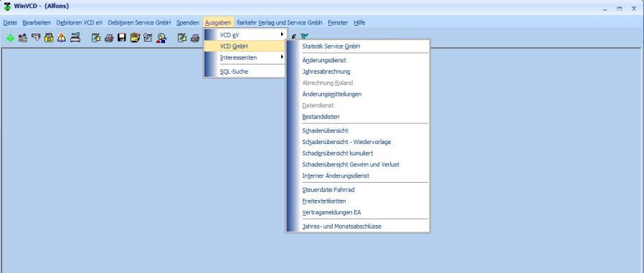Open the Debitoren Service GmbH menu
Viewport: 644px width, 273px height.
(139, 23)
